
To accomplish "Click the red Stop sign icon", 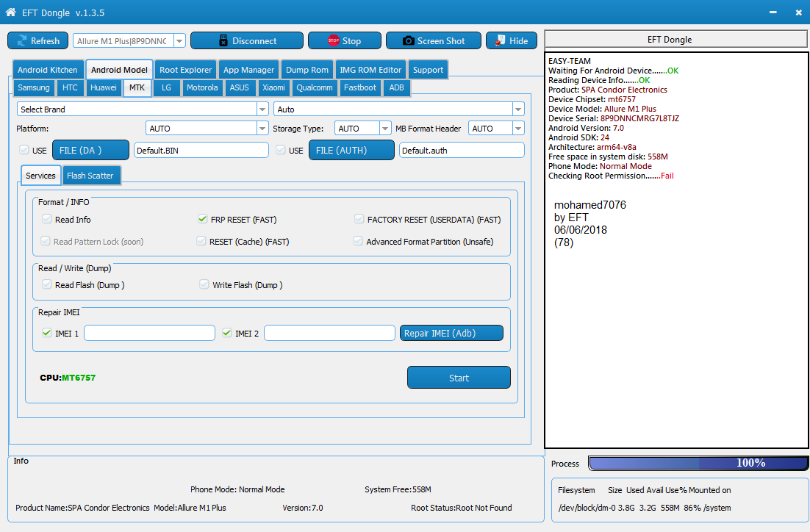I will (x=333, y=40).
